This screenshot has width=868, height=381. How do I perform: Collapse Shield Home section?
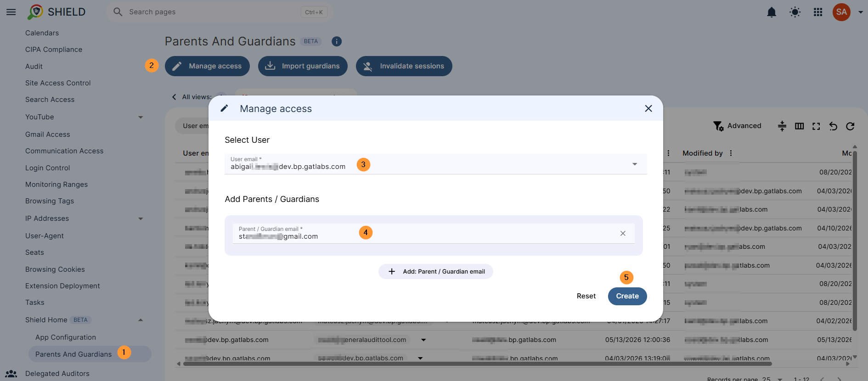point(141,320)
